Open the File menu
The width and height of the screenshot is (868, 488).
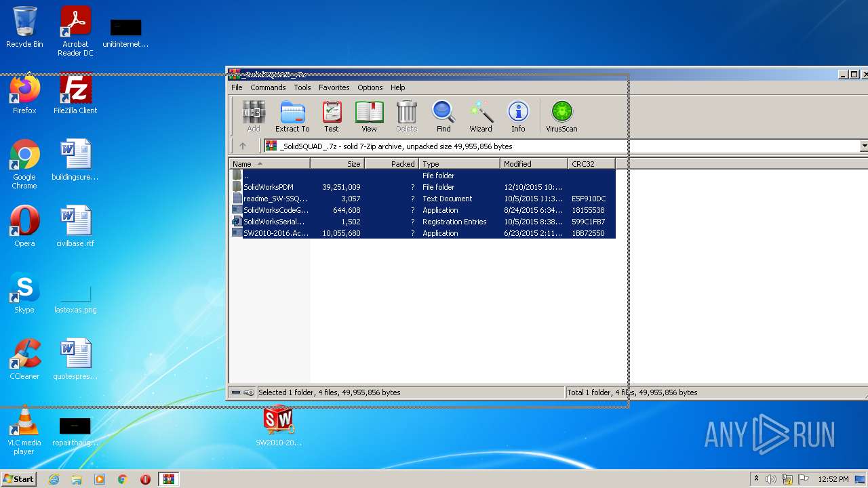pyautogui.click(x=237, y=87)
